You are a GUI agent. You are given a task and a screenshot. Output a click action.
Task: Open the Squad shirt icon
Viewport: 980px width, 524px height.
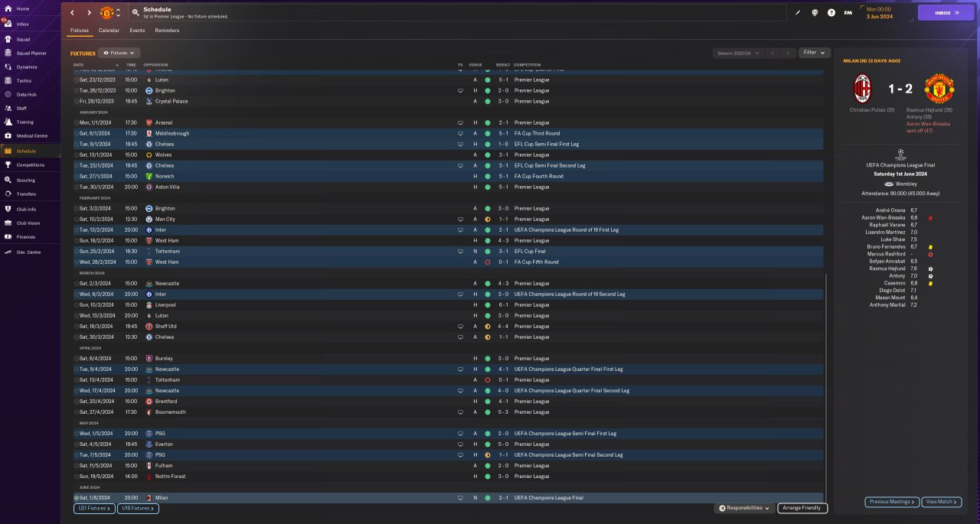(8, 39)
